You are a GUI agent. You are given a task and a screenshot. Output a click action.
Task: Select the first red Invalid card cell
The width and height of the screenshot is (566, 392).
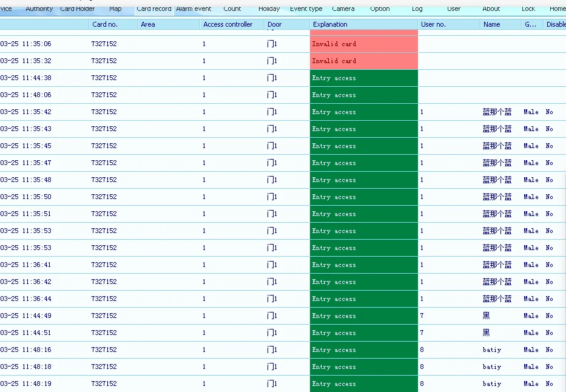(x=363, y=44)
